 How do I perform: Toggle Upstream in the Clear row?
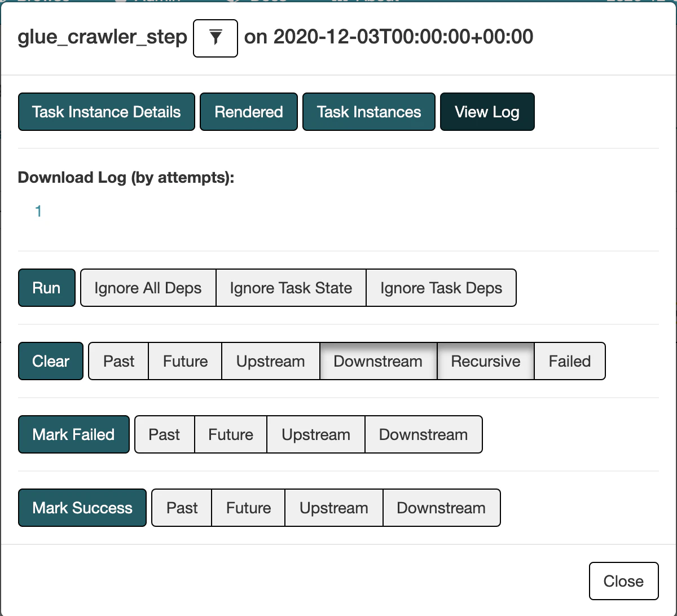tap(271, 361)
